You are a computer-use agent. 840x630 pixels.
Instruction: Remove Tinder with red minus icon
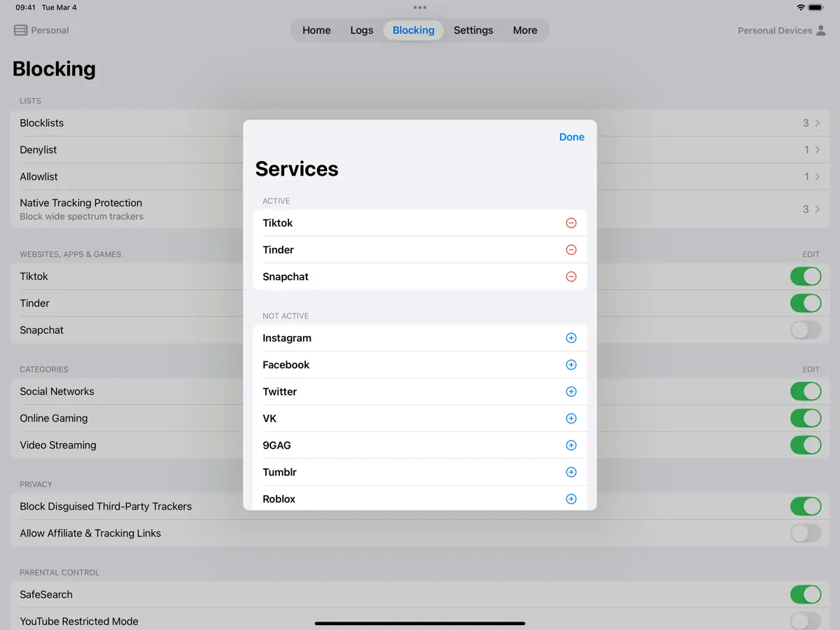pos(571,250)
